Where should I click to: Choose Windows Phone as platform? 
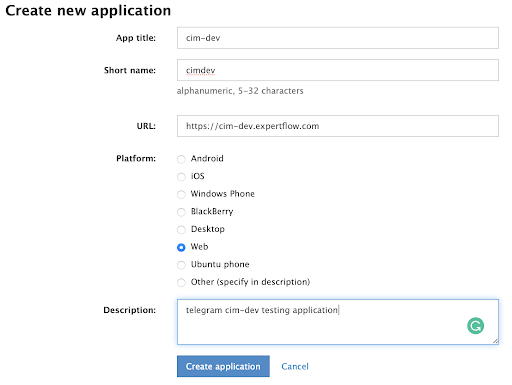point(181,194)
